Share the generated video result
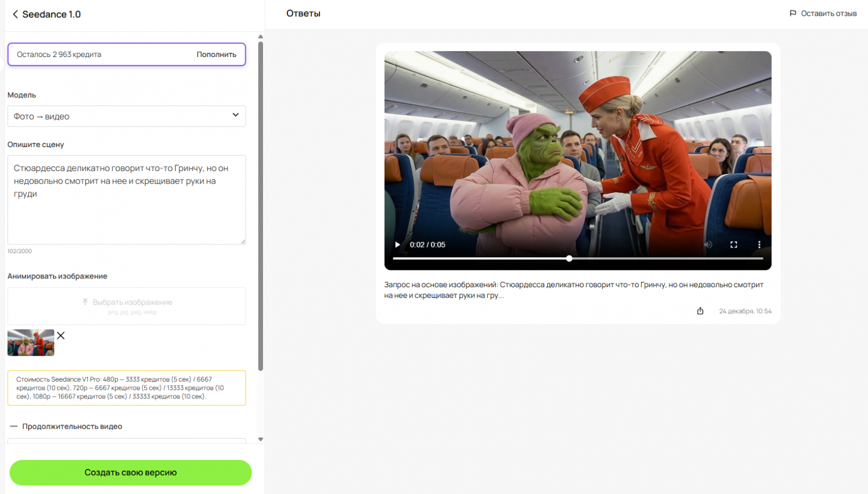 tap(700, 311)
